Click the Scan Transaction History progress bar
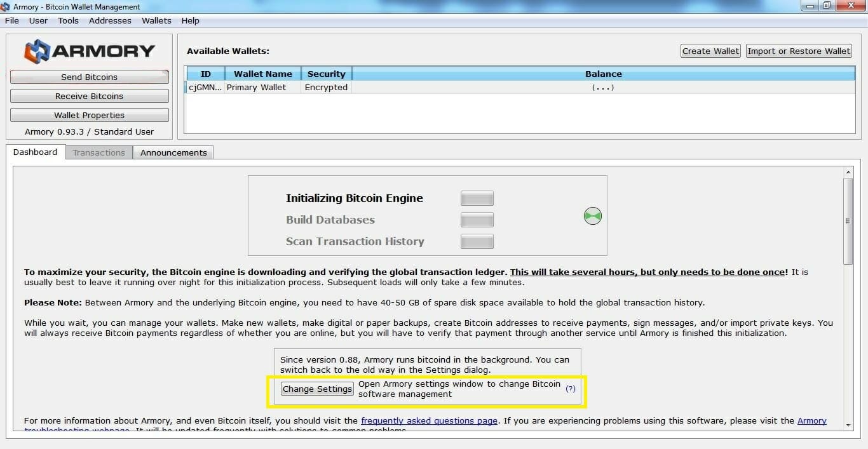 (x=477, y=241)
